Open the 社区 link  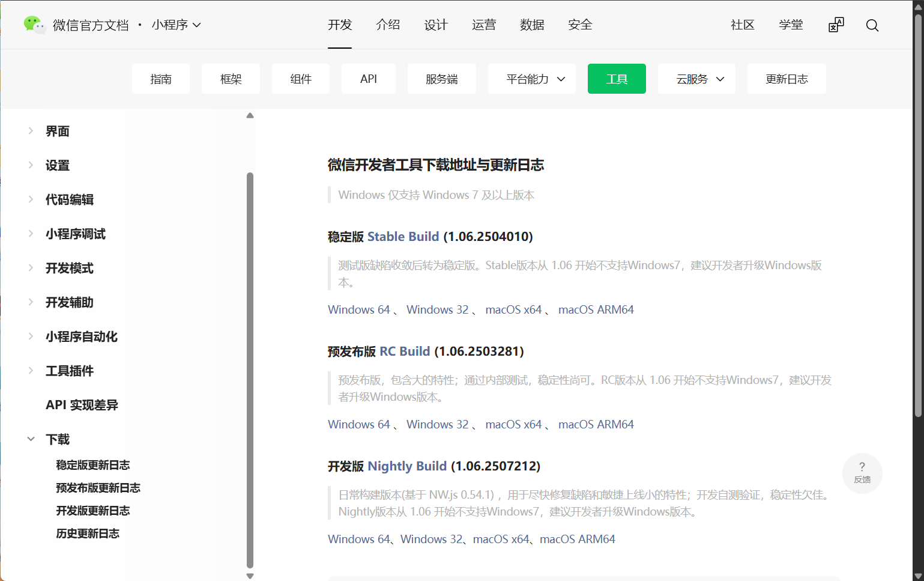tap(743, 25)
